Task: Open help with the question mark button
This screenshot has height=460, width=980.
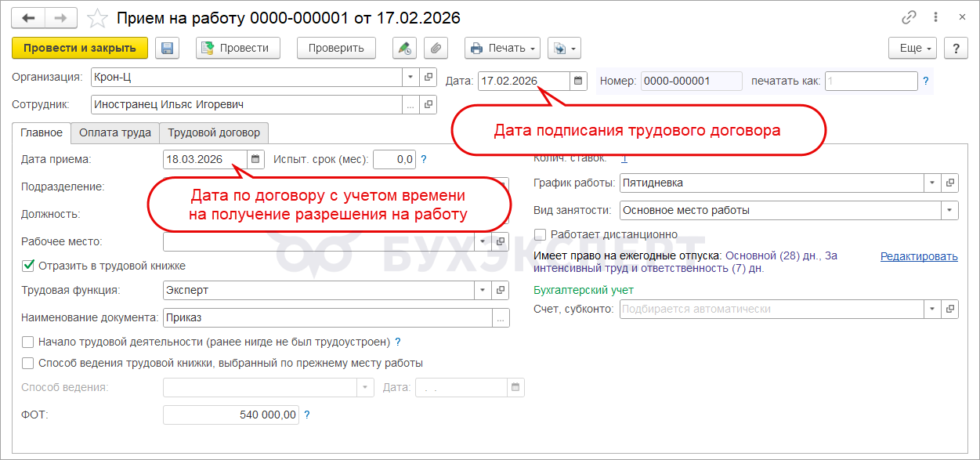Action: point(956,48)
